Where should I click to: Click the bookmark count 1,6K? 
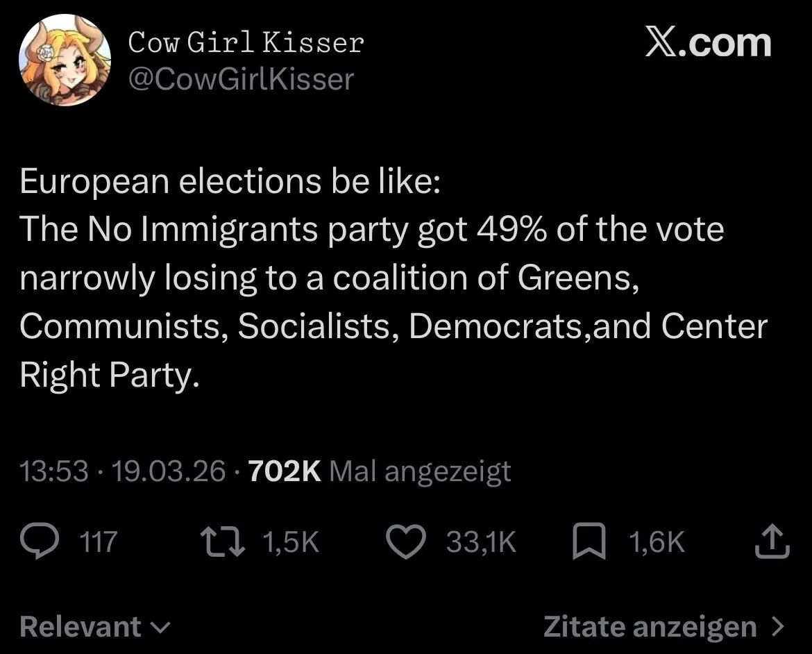[x=657, y=542]
